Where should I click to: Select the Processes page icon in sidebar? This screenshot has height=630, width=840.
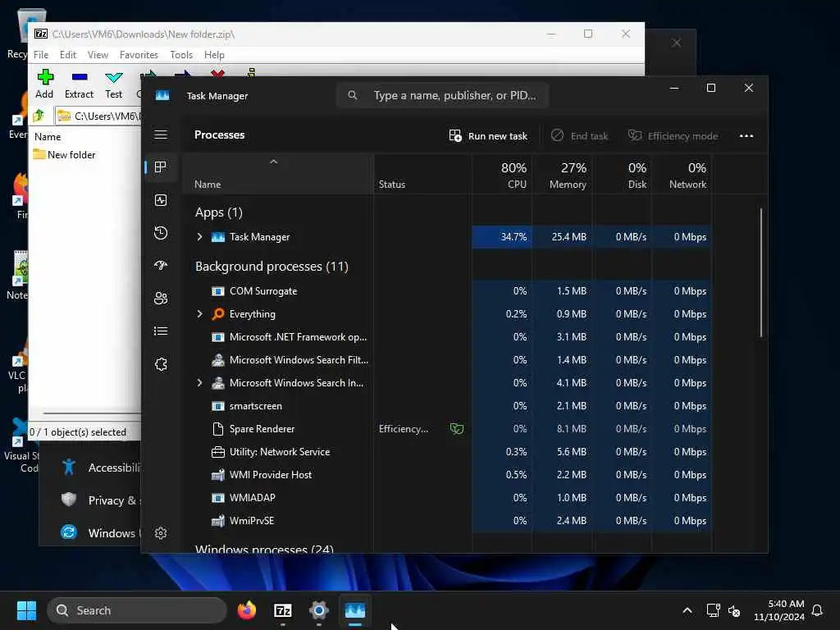161,167
